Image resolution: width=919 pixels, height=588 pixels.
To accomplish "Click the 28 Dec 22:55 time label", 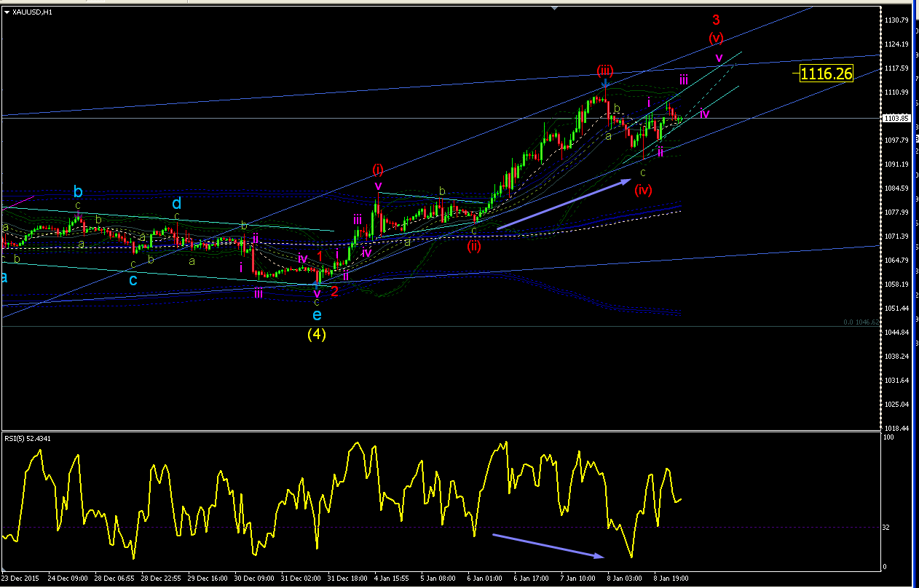I will click(159, 579).
